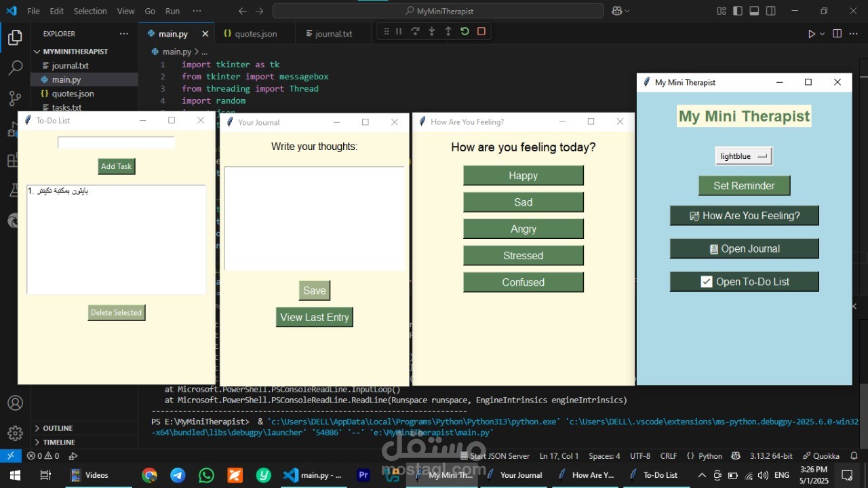Click the remote window indicator in status bar
868x488 pixels.
click(x=10, y=456)
